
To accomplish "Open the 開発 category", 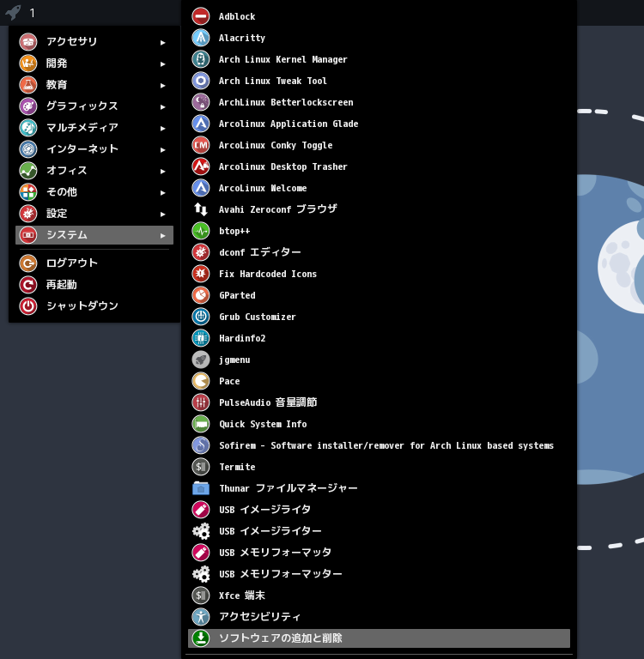I will click(94, 63).
